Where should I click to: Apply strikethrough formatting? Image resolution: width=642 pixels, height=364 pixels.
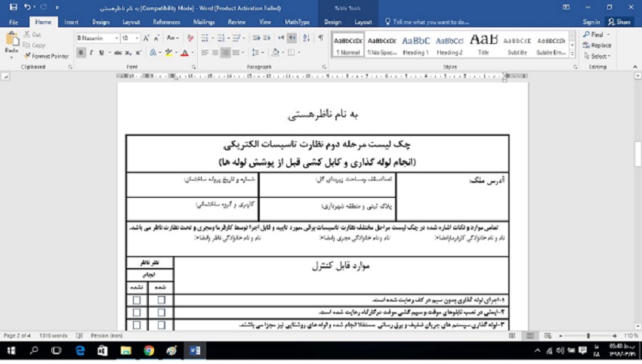click(x=118, y=52)
